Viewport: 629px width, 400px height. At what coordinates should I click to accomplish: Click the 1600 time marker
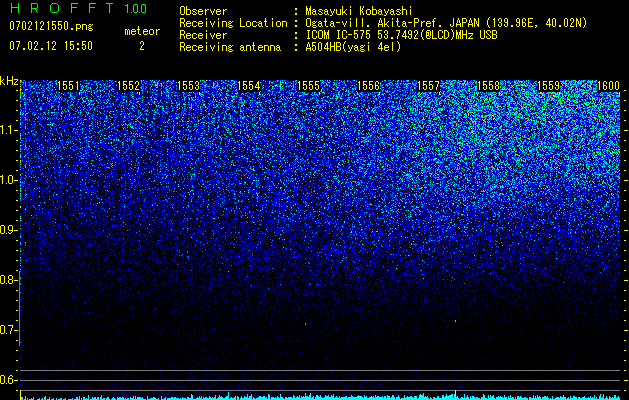coord(609,86)
